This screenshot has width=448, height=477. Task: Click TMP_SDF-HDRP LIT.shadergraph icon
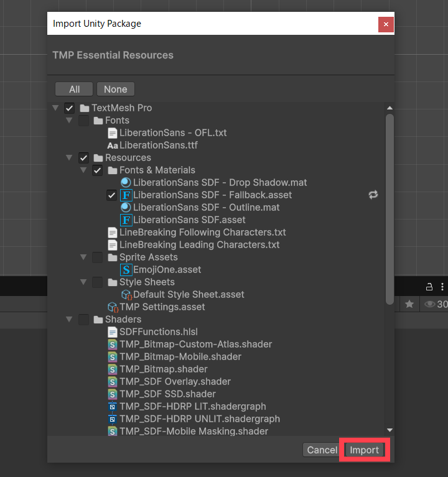click(x=112, y=407)
